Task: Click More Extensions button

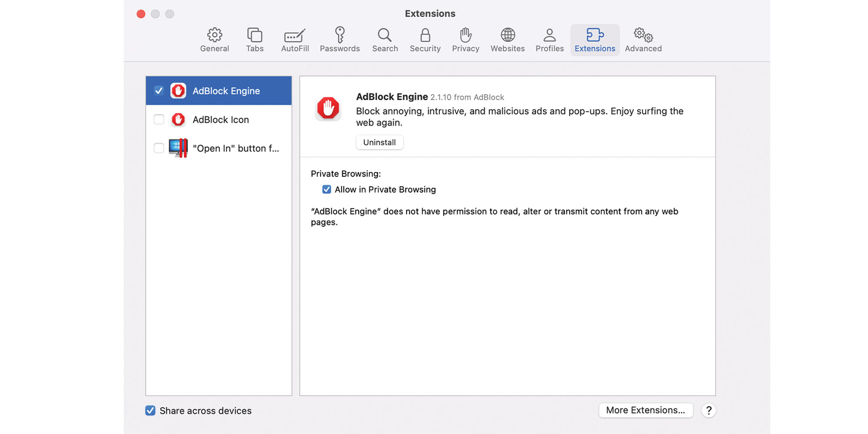Action: [645, 410]
